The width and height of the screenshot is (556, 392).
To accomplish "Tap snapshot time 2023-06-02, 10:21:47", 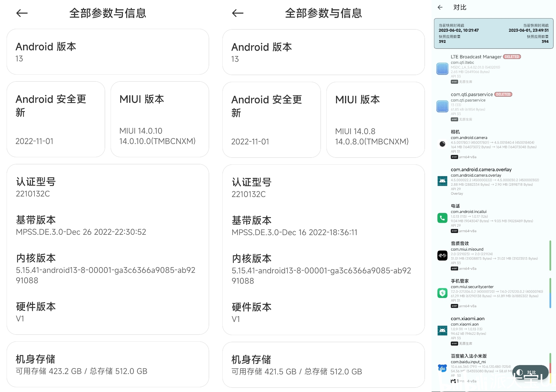I will tap(459, 30).
